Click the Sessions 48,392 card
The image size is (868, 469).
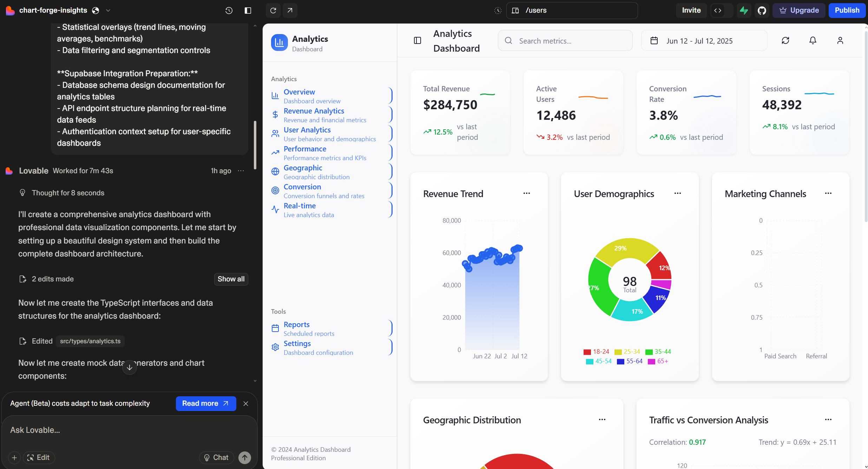tap(800, 112)
